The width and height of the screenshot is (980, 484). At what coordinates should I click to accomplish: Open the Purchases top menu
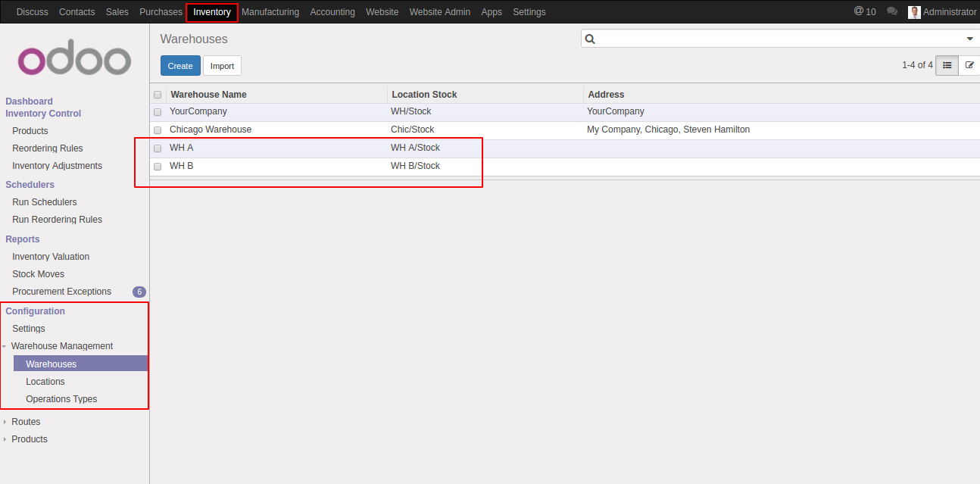click(x=161, y=12)
